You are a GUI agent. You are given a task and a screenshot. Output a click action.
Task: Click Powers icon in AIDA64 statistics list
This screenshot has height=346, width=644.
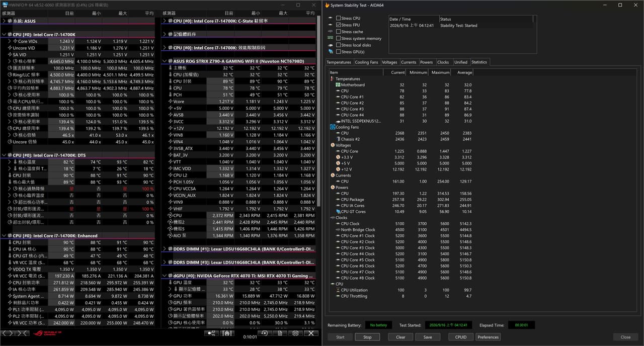click(333, 188)
